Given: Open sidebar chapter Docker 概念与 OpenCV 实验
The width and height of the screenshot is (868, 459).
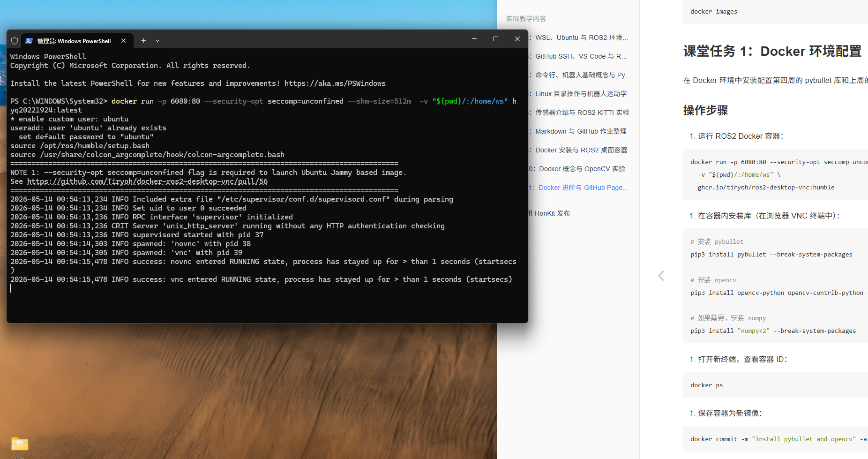Looking at the screenshot, I should tap(582, 169).
